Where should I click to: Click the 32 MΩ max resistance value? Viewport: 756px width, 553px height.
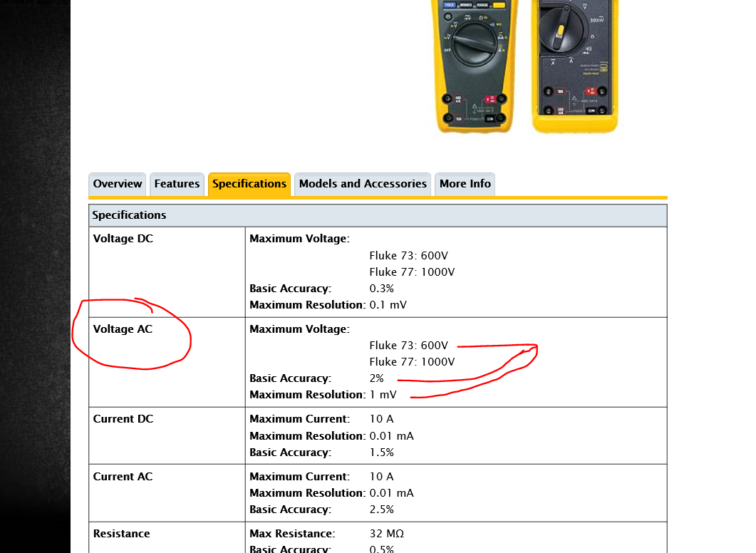[x=387, y=534]
